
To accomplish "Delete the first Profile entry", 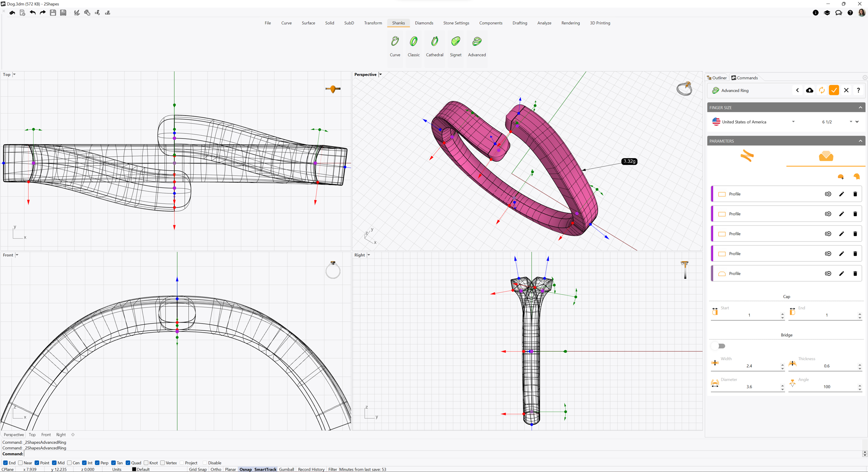I will [x=855, y=194].
